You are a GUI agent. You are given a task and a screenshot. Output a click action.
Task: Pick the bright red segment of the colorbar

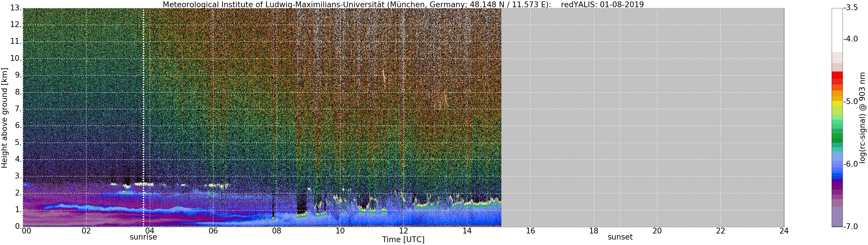click(837, 75)
